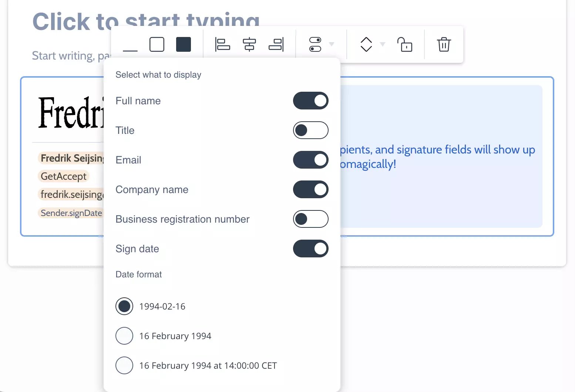
Task: Choose date format with 14:00:00 CET time
Action: click(x=124, y=365)
